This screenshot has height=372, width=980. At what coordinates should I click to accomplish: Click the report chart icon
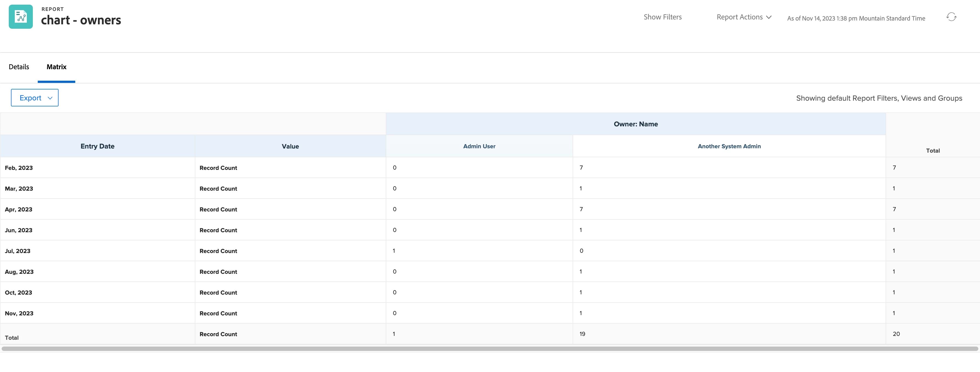click(x=21, y=17)
